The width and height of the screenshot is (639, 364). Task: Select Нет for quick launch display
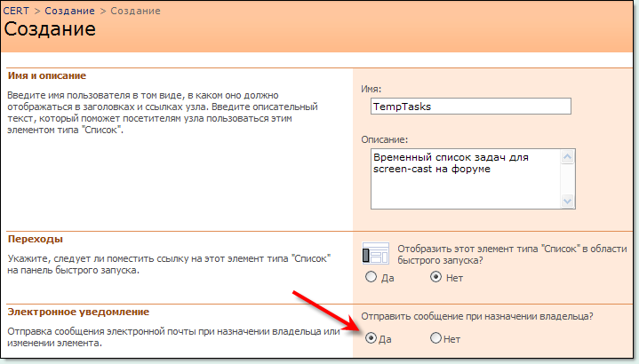(435, 277)
